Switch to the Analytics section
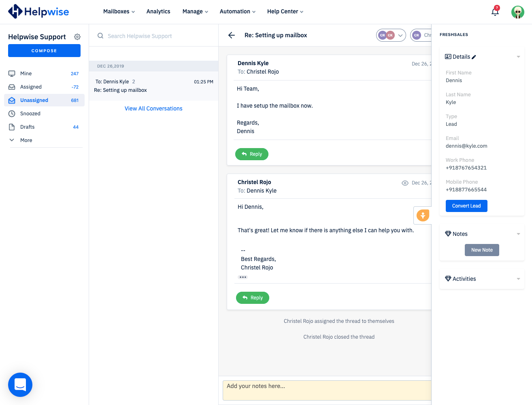532x405 pixels. pyautogui.click(x=158, y=11)
